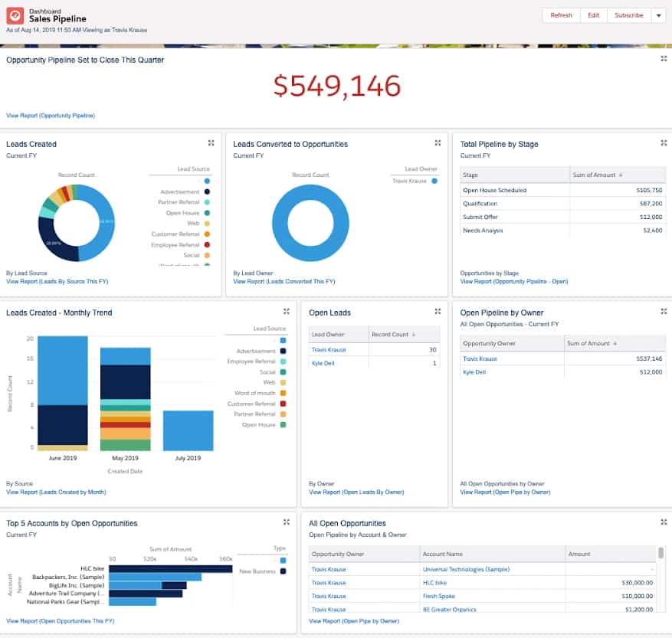Click Customer Referral legend swatch in Leads Created

coord(207,234)
